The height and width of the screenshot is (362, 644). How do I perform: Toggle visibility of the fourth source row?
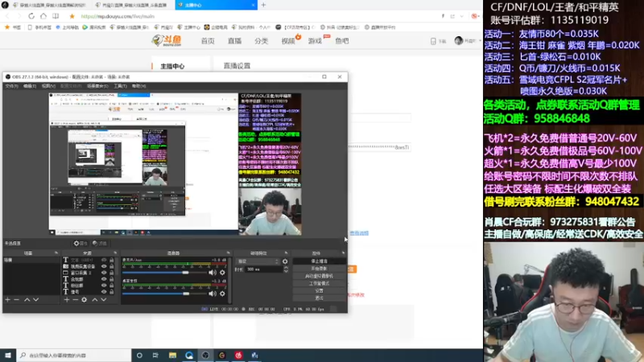(x=104, y=279)
